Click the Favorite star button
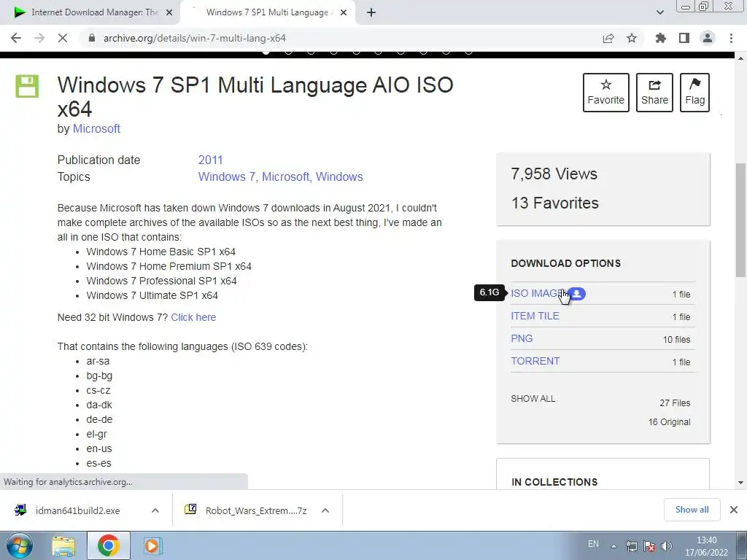747x560 pixels. pos(606,93)
